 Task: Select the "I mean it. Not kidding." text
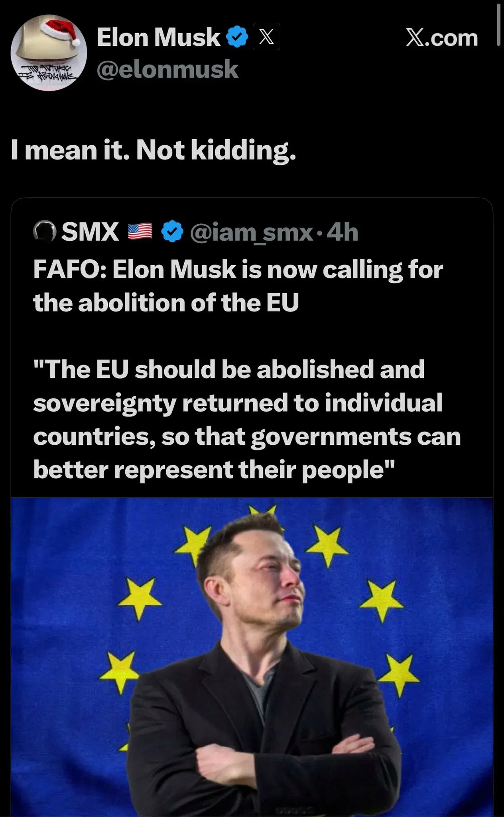(x=154, y=150)
